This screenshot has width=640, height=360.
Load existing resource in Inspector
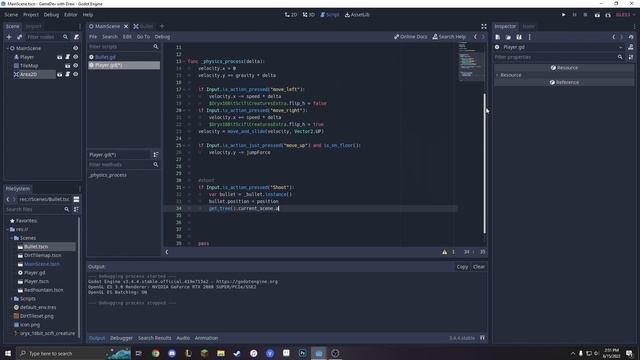pyautogui.click(x=508, y=37)
